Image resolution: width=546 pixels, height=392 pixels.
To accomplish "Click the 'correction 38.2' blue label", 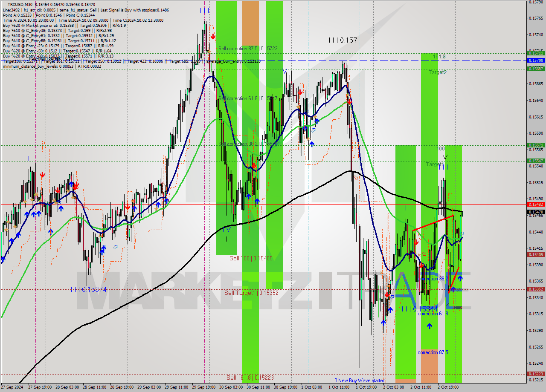I will click(433, 279).
